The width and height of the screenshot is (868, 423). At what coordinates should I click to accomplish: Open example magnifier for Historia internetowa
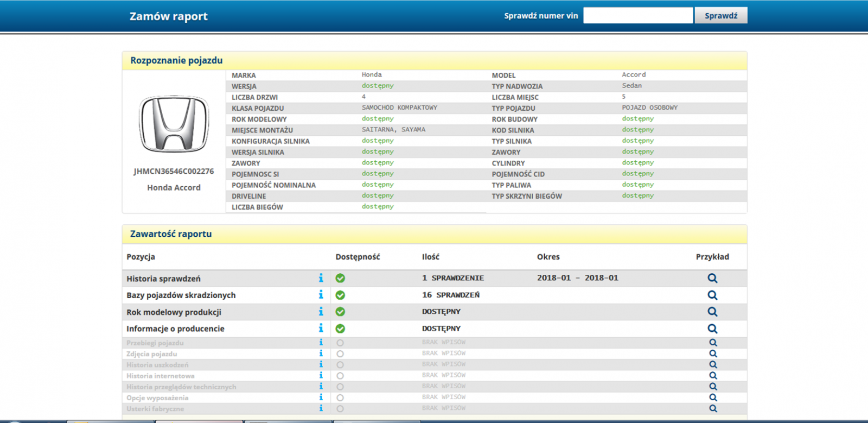point(713,375)
